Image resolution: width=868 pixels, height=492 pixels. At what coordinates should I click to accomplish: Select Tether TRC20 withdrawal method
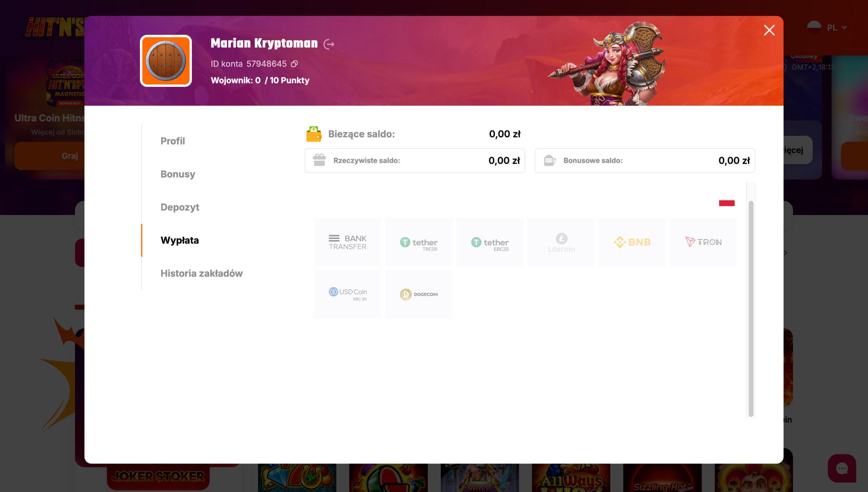[x=418, y=242]
